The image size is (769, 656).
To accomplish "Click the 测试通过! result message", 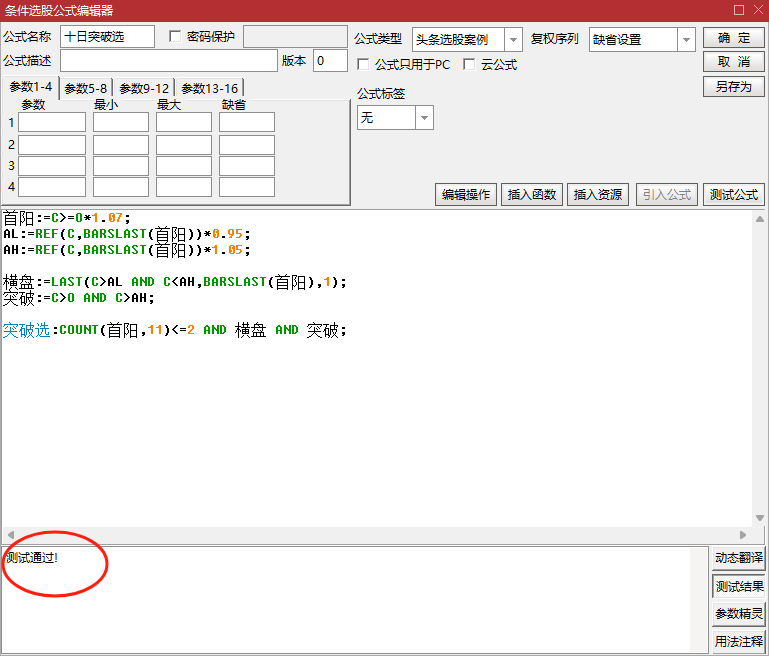I will [x=32, y=557].
